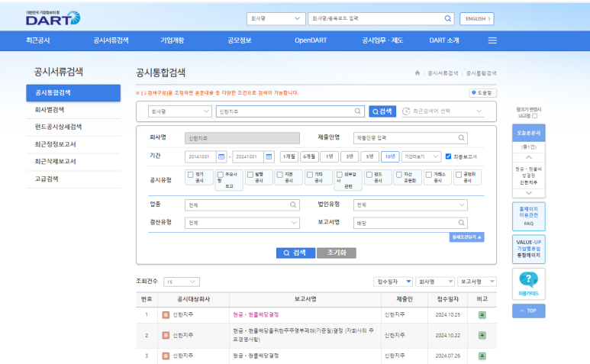Click header search magnifier icon

click(448, 18)
